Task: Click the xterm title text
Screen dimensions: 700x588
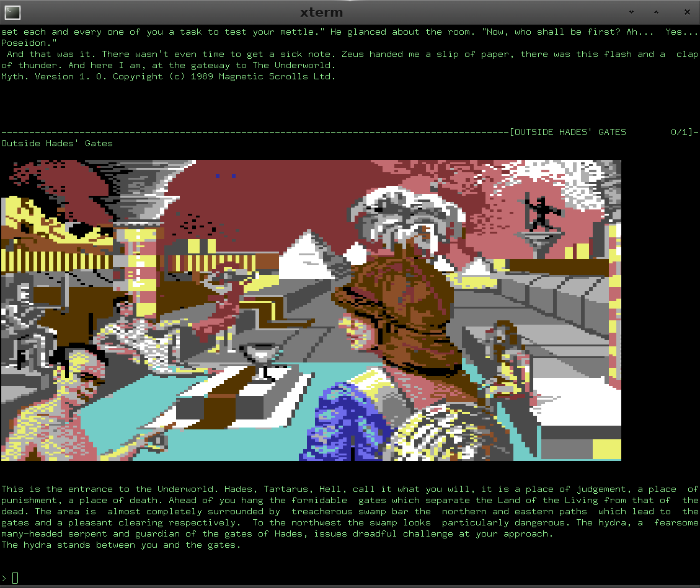Action: pyautogui.click(x=321, y=12)
